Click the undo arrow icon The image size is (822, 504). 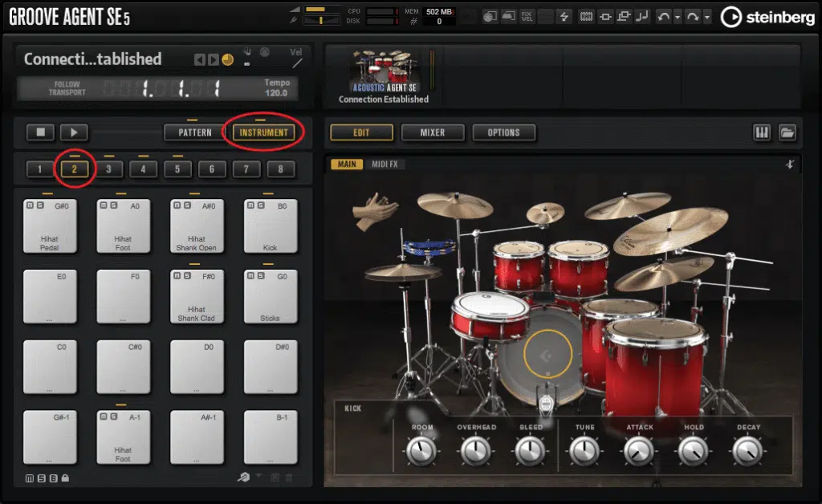tap(663, 16)
